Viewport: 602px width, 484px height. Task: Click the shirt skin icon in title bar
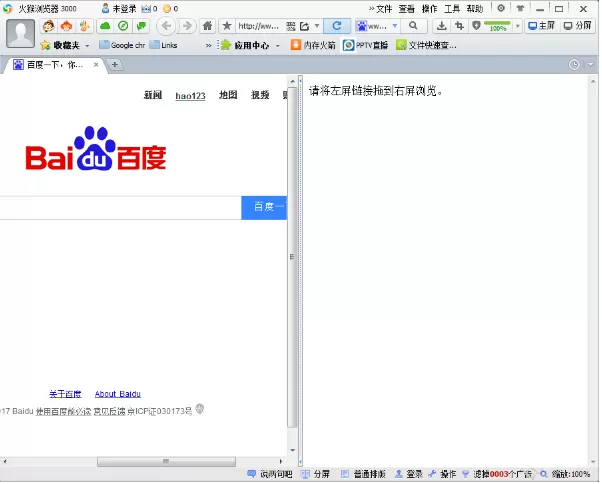(520, 8)
